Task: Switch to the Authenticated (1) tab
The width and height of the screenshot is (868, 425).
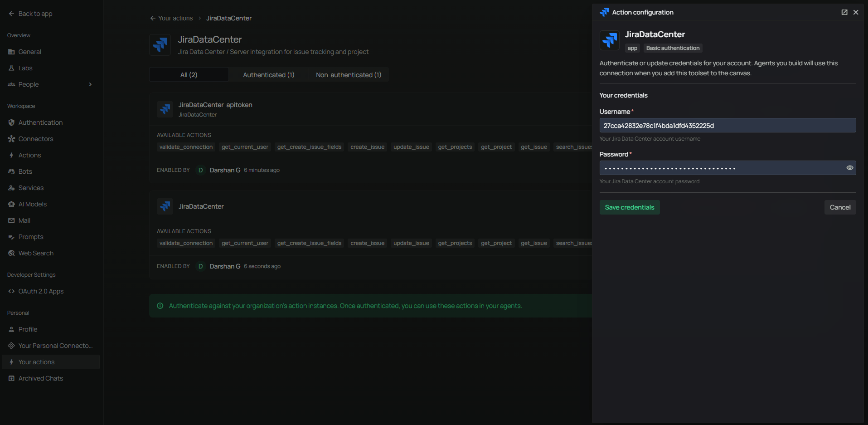Action: [x=269, y=75]
